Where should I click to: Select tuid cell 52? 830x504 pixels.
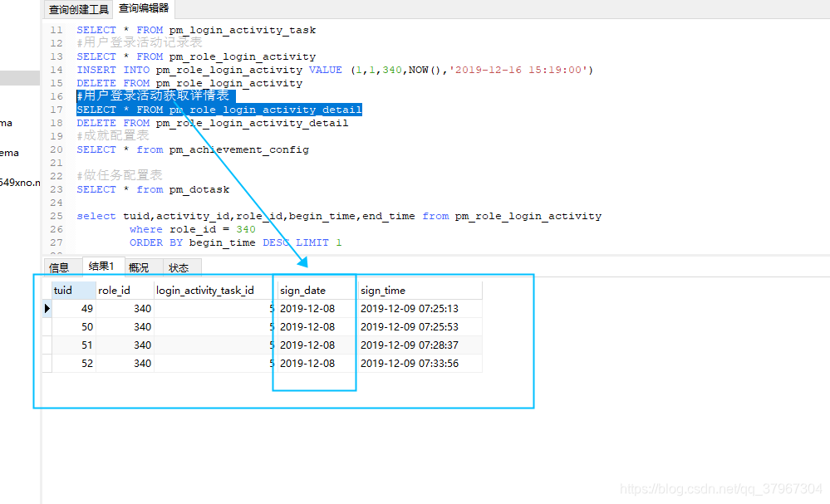[x=74, y=364]
